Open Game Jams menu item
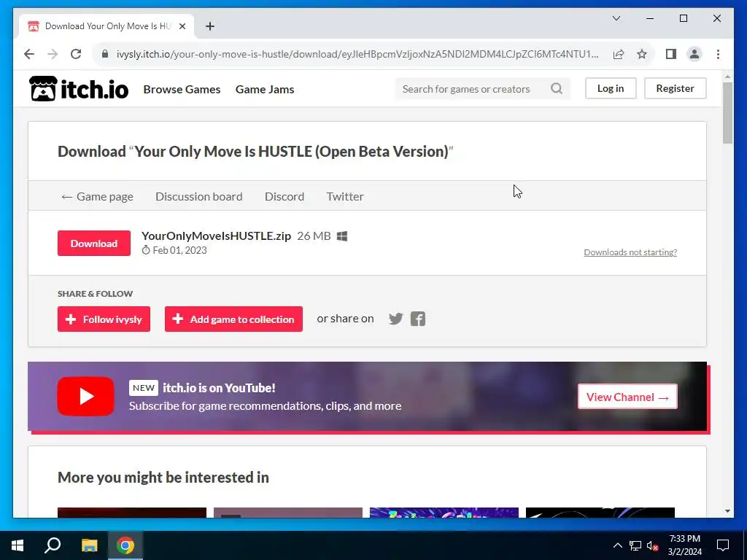This screenshot has height=560, width=747. pyautogui.click(x=265, y=89)
